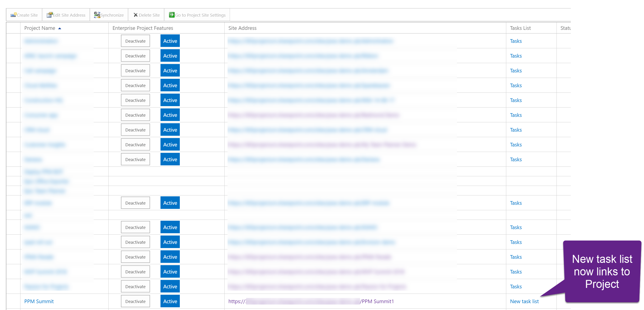Deactivate features for PPM Summit project

[135, 301]
